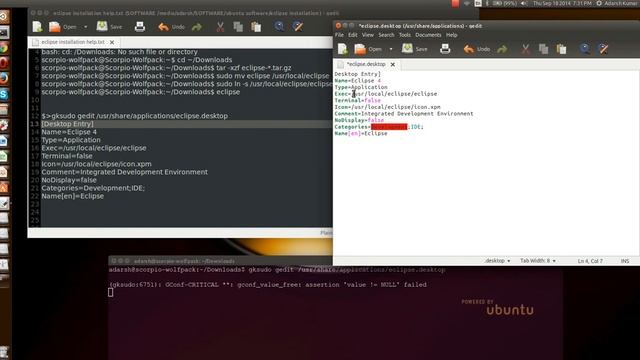Click Comment=Integrated Development Environment line in help.txt
The image size is (640, 360).
(124, 172)
